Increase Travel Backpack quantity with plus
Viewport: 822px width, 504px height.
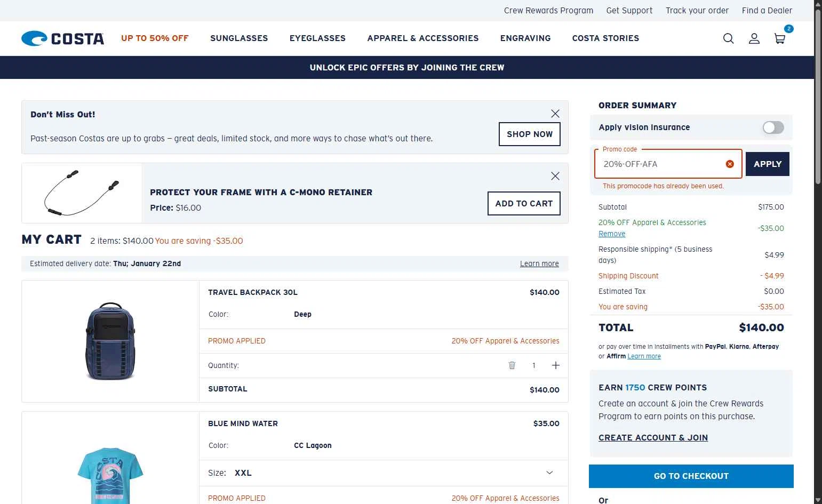(555, 365)
